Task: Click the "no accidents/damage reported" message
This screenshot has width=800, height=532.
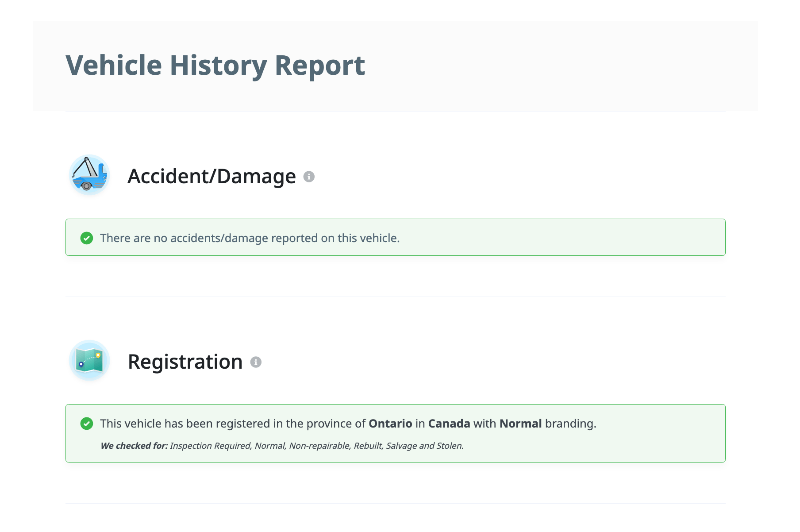Action: (x=250, y=238)
